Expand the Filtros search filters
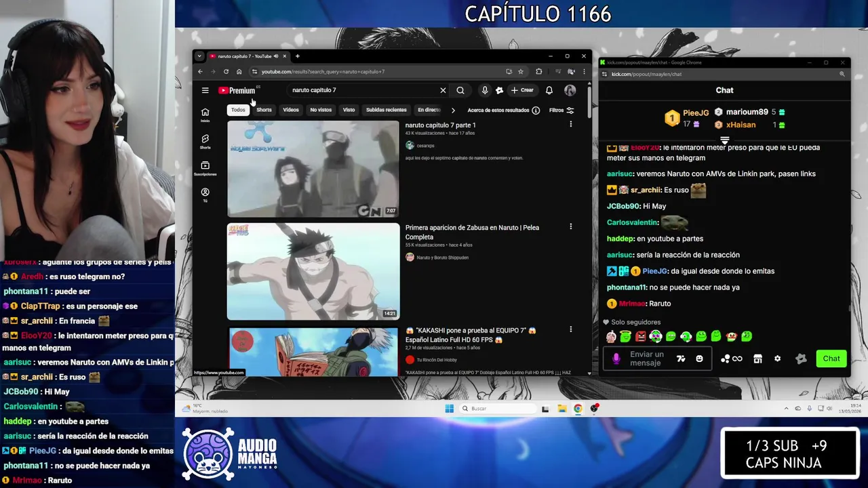Screen dimensions: 868x488 (x=561, y=110)
